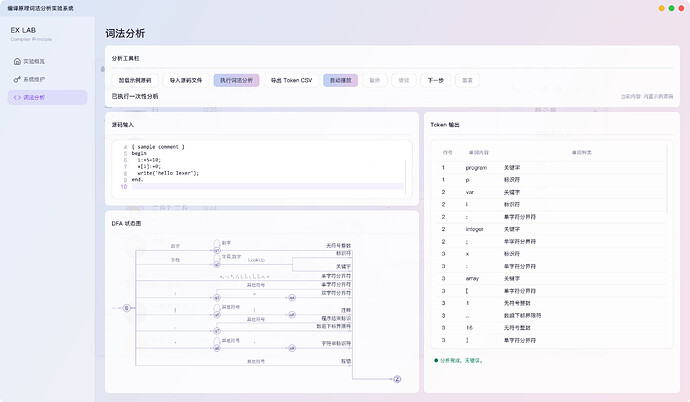Click the EX LAB logo title
The image size is (690, 402).
23,30
